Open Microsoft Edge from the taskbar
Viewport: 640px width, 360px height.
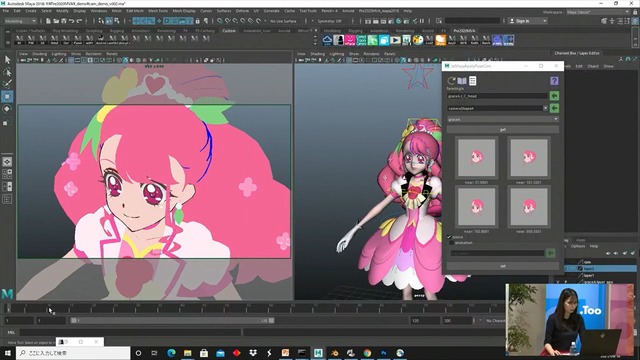click(x=171, y=353)
